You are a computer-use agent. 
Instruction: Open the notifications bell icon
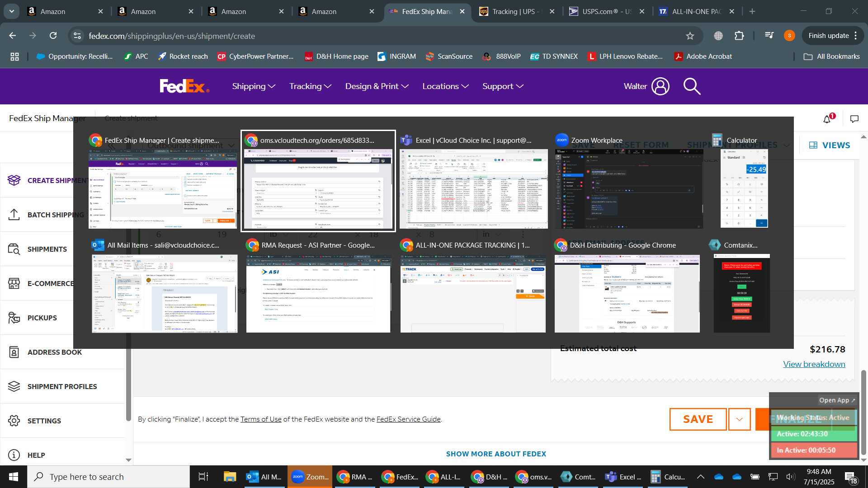coord(827,119)
